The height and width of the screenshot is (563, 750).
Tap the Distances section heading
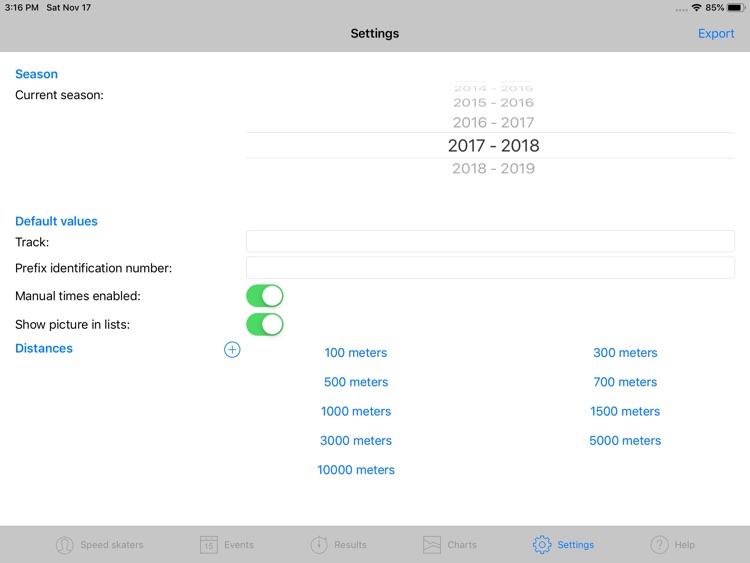[44, 348]
